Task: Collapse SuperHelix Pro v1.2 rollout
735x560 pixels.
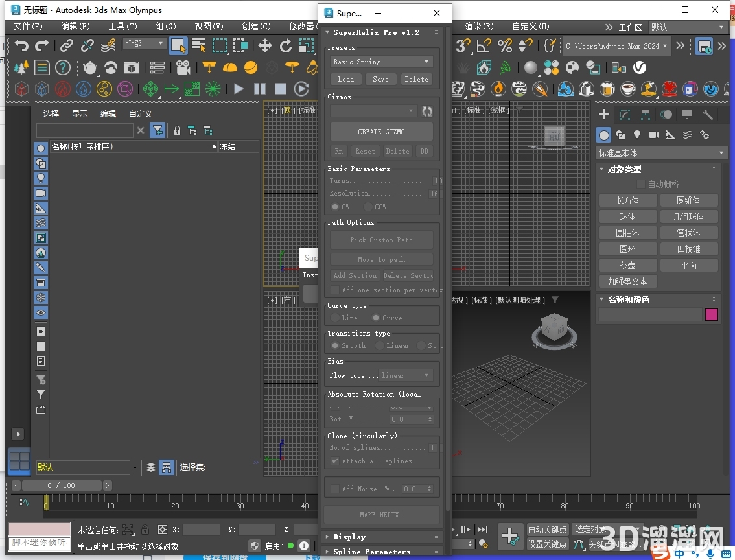Action: click(x=377, y=32)
